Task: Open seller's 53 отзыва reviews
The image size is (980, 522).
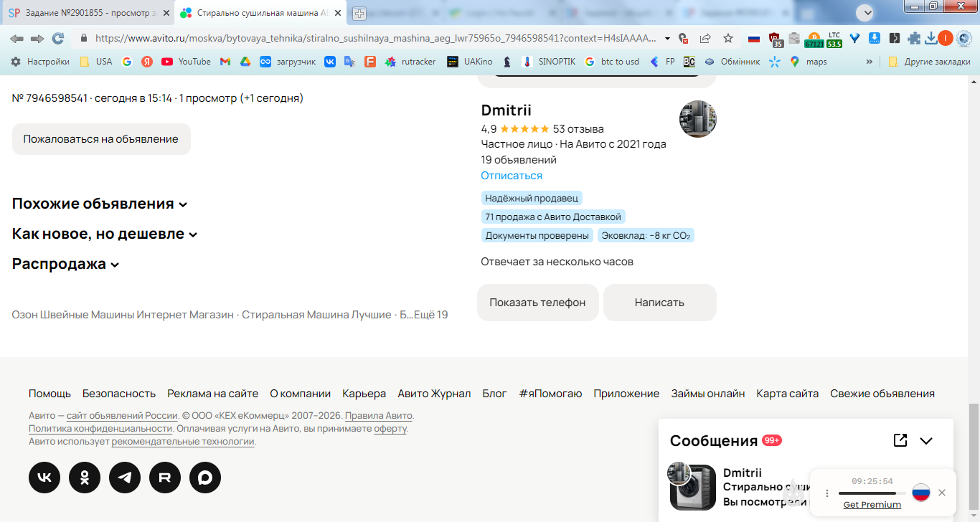Action: point(578,129)
